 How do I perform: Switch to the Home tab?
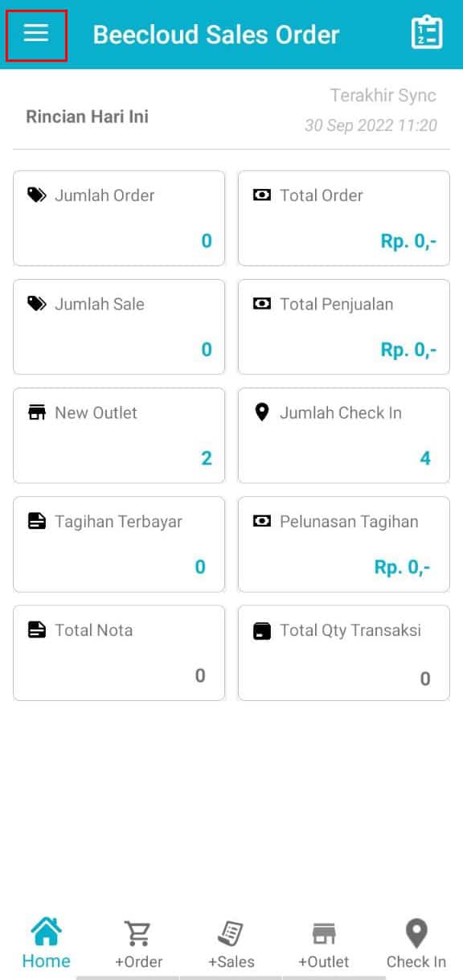click(x=46, y=942)
